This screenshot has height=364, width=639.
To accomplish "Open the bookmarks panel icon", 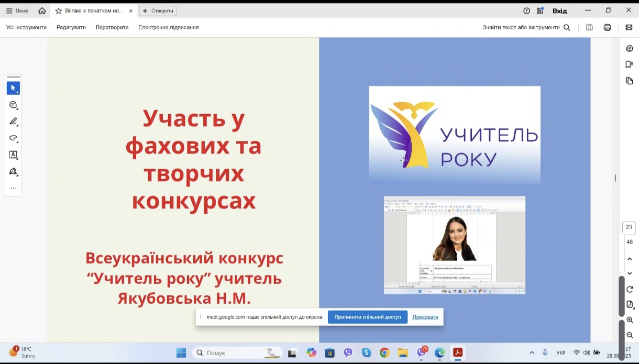I will click(x=629, y=64).
